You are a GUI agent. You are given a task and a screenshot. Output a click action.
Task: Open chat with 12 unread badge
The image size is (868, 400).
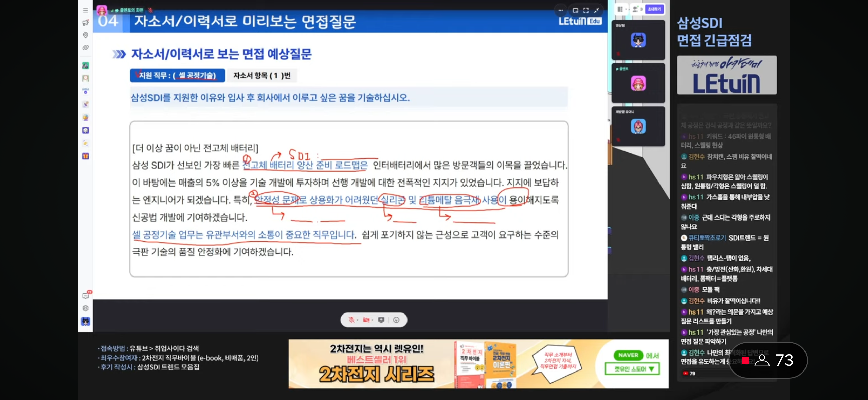coord(86,296)
